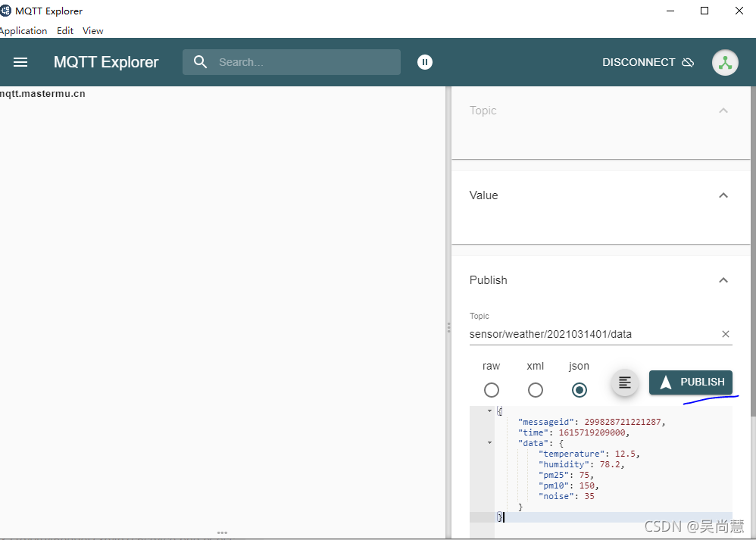
Task: Click the DISCONNECT button
Action: 648,62
